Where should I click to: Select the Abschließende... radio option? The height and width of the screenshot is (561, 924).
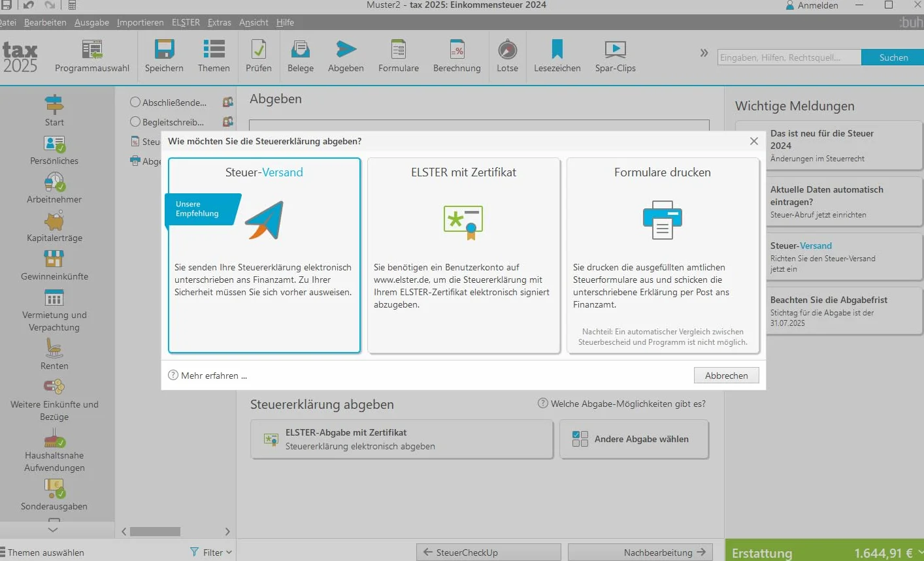pos(135,102)
